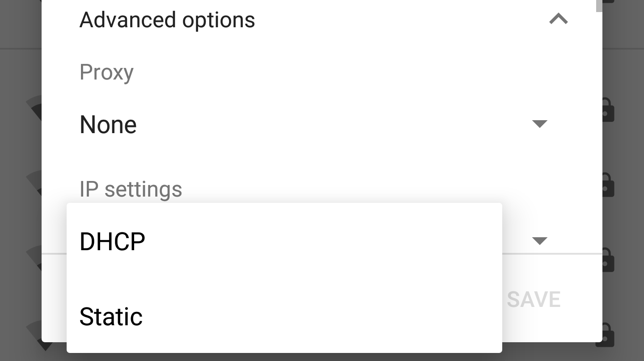Click the lock icon level with IP settings label
644x361 pixels.
pos(608,185)
